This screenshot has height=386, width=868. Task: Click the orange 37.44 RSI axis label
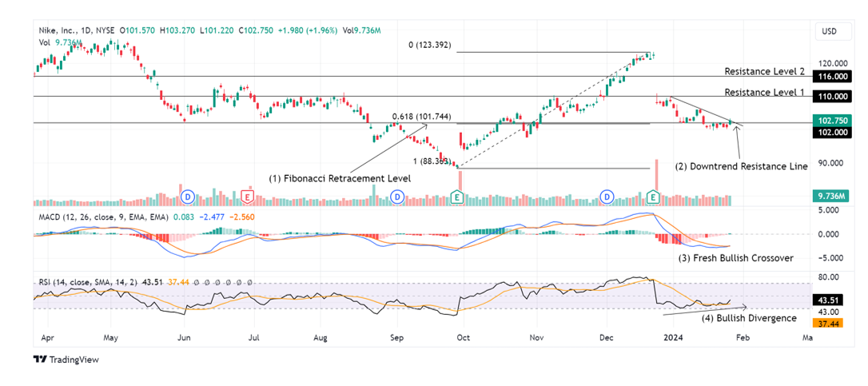[x=827, y=323]
